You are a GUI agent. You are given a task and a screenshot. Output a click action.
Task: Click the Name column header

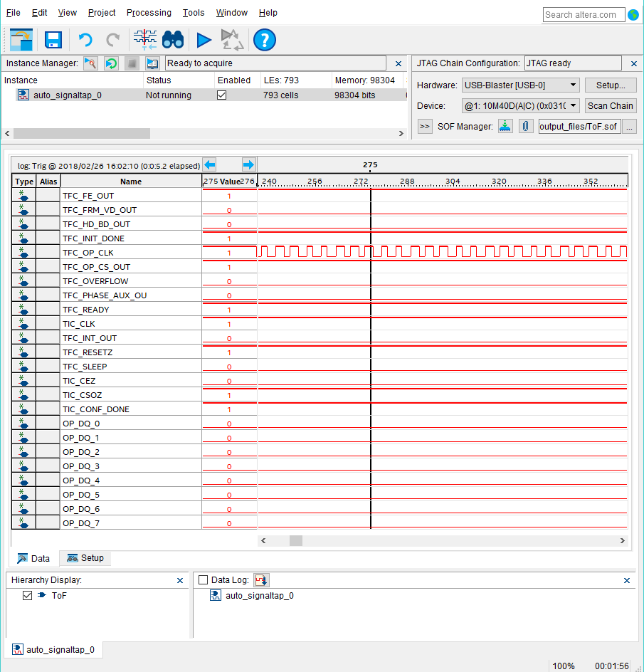(131, 182)
